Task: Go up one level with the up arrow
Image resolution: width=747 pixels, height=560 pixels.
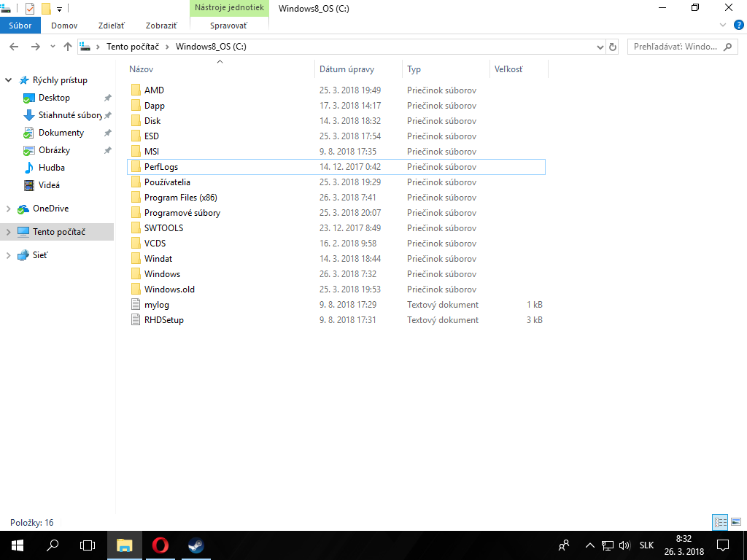Action: (68, 47)
